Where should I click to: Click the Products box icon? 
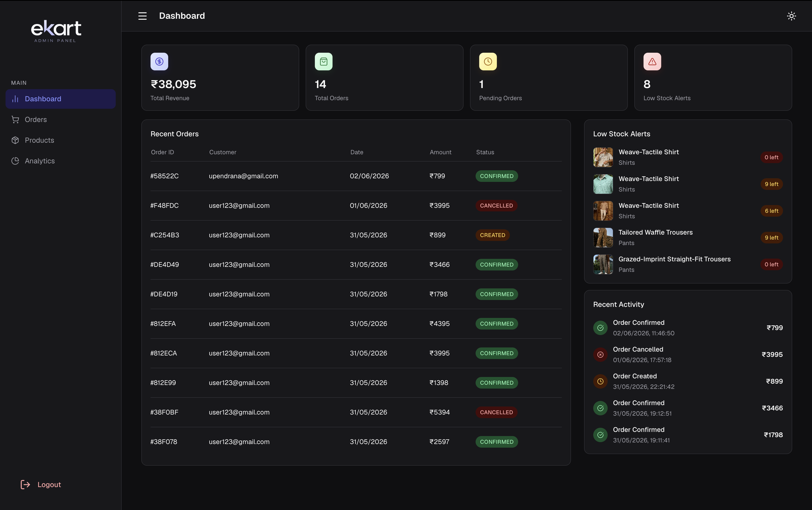point(15,140)
